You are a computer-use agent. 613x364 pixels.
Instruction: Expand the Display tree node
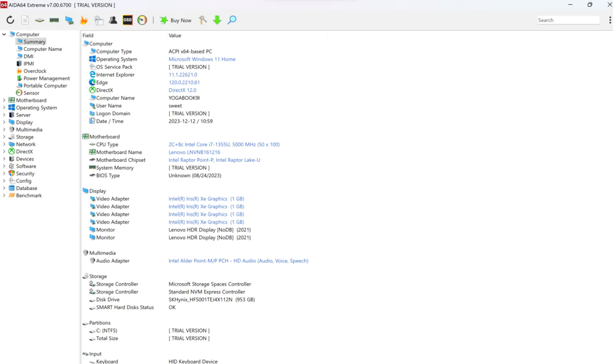point(4,123)
